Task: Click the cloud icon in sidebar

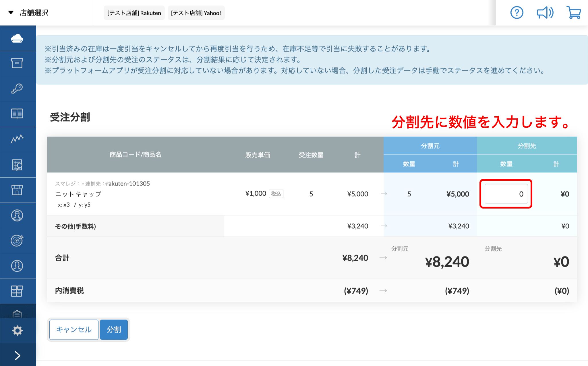Action: click(x=17, y=38)
